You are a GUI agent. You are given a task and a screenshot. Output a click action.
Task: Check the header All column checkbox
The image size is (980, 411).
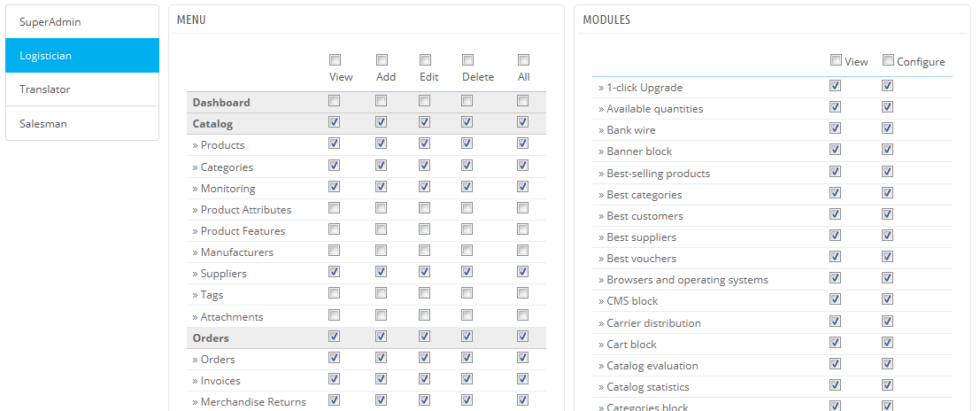click(x=523, y=60)
